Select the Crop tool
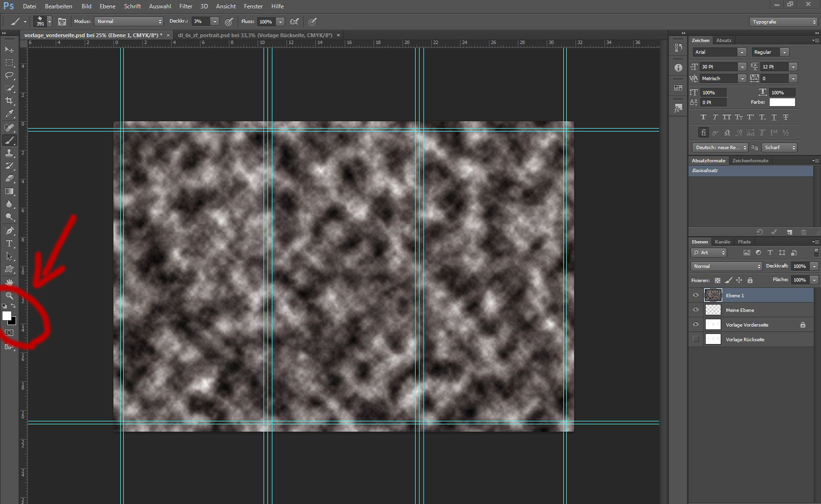This screenshot has height=504, width=821. point(9,101)
